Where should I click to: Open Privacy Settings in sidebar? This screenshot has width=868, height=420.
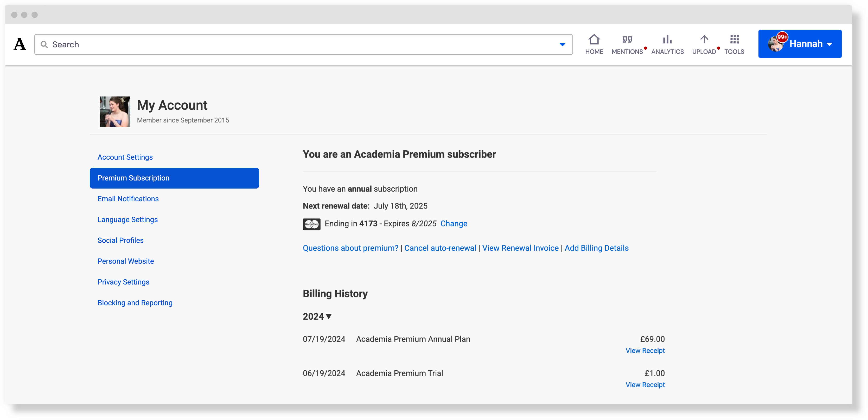pyautogui.click(x=123, y=282)
